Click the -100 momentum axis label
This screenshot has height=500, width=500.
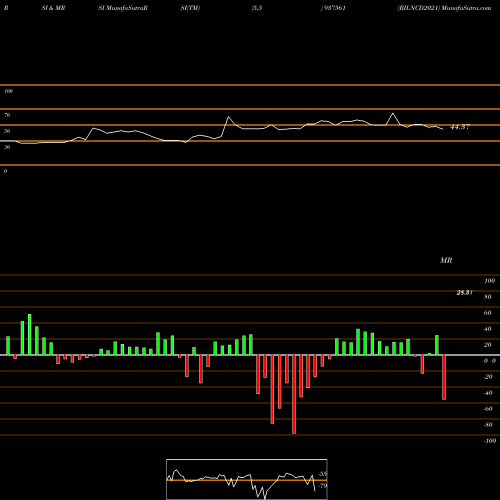(490, 441)
